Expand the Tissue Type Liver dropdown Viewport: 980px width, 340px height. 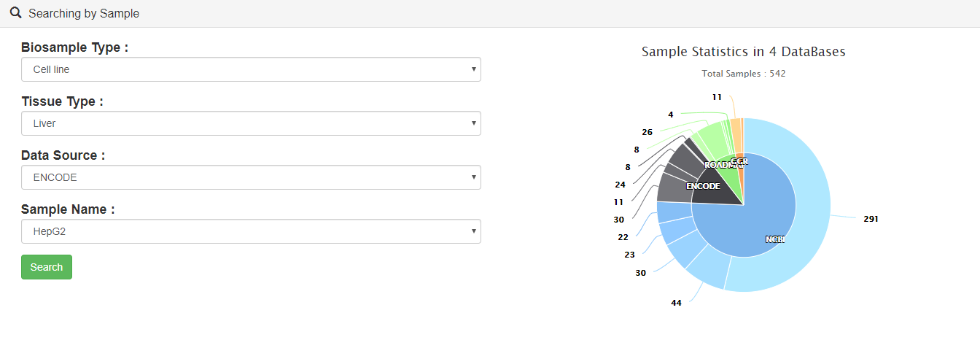pyautogui.click(x=251, y=123)
